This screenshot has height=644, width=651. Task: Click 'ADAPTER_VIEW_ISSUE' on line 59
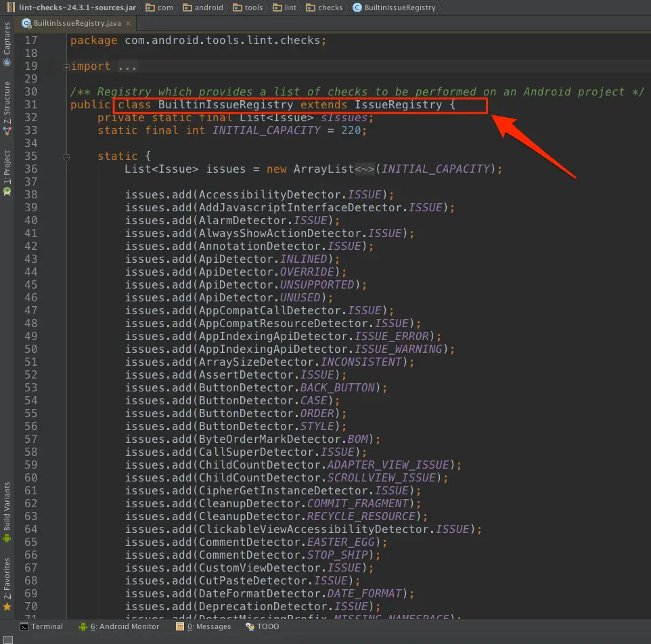coord(388,465)
